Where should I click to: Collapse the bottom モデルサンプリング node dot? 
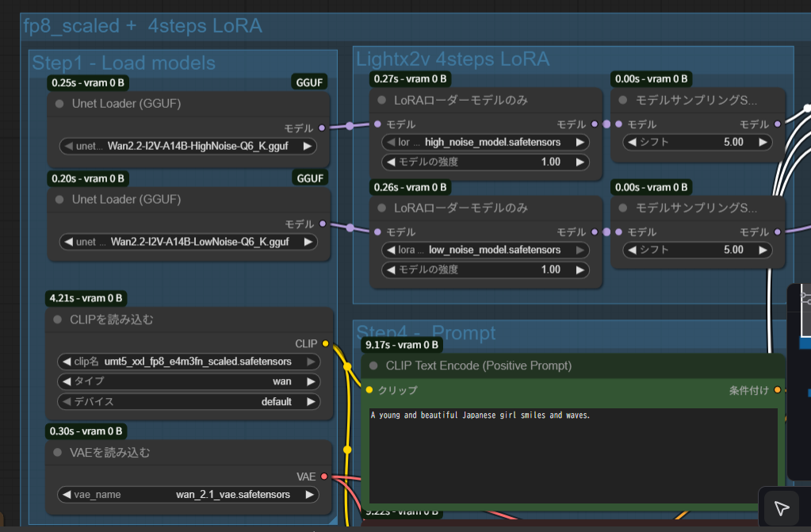click(623, 208)
